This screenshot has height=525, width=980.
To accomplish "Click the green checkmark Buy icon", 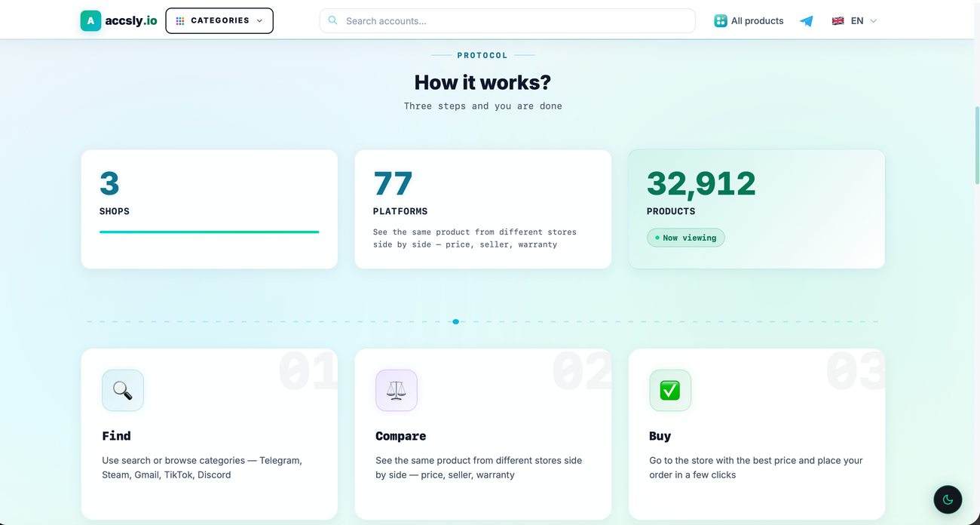I will click(x=670, y=390).
